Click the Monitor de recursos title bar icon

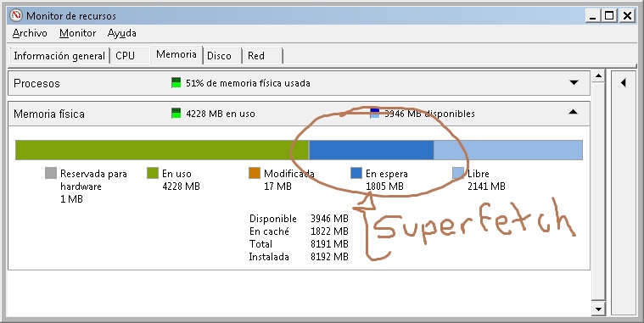16,15
